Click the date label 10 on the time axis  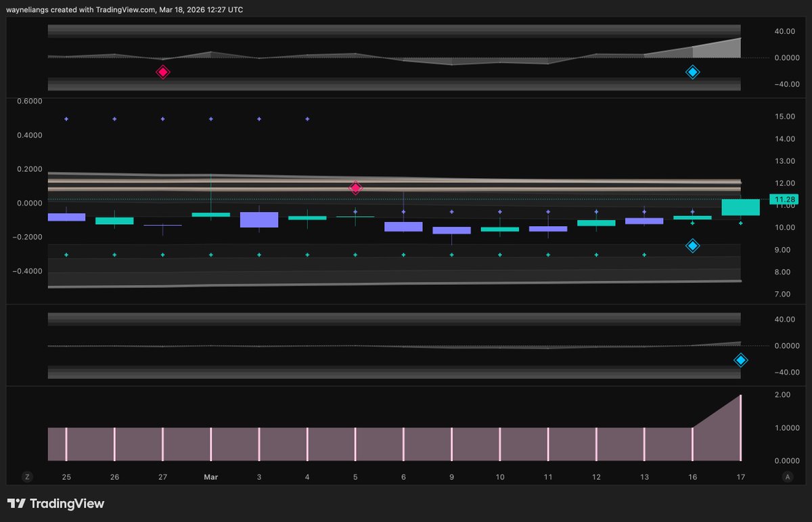pos(500,477)
